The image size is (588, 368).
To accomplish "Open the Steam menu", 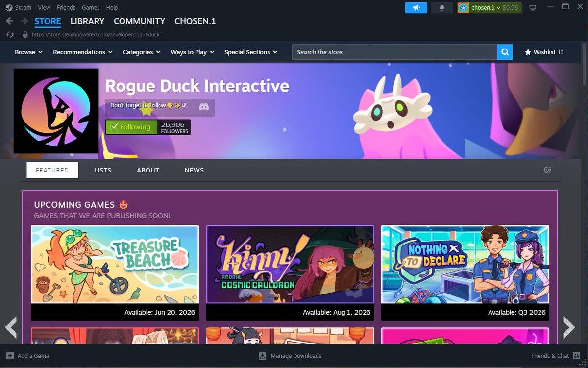I will pyautogui.click(x=23, y=8).
